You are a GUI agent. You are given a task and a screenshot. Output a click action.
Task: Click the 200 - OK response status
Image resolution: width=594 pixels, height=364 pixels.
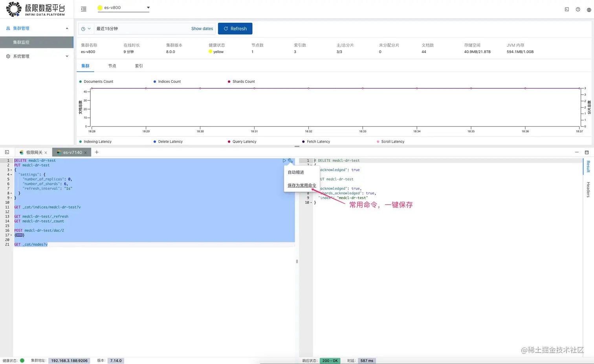click(x=330, y=360)
